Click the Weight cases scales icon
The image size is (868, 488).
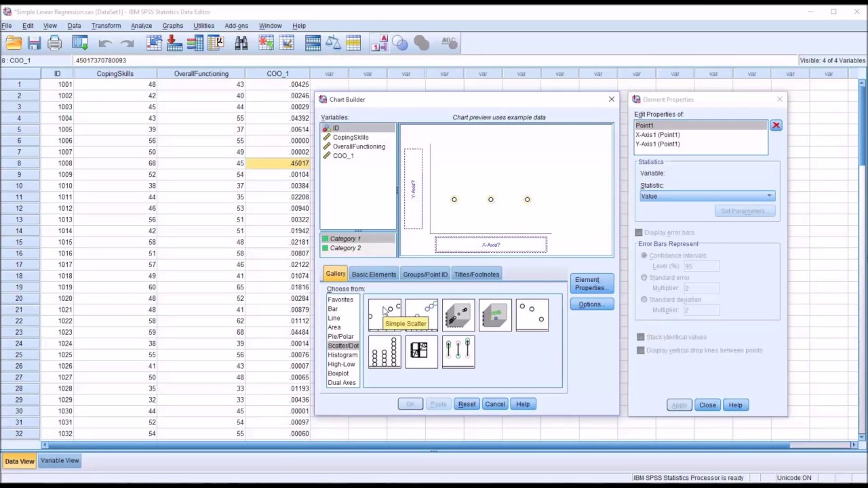[x=333, y=43]
